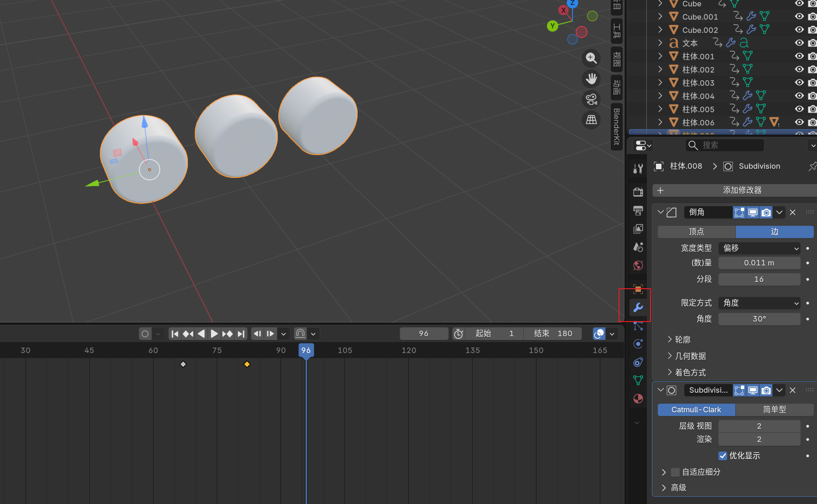Select the 顶点 bevel mode tab
Screen dimensions: 817x504
(x=696, y=232)
